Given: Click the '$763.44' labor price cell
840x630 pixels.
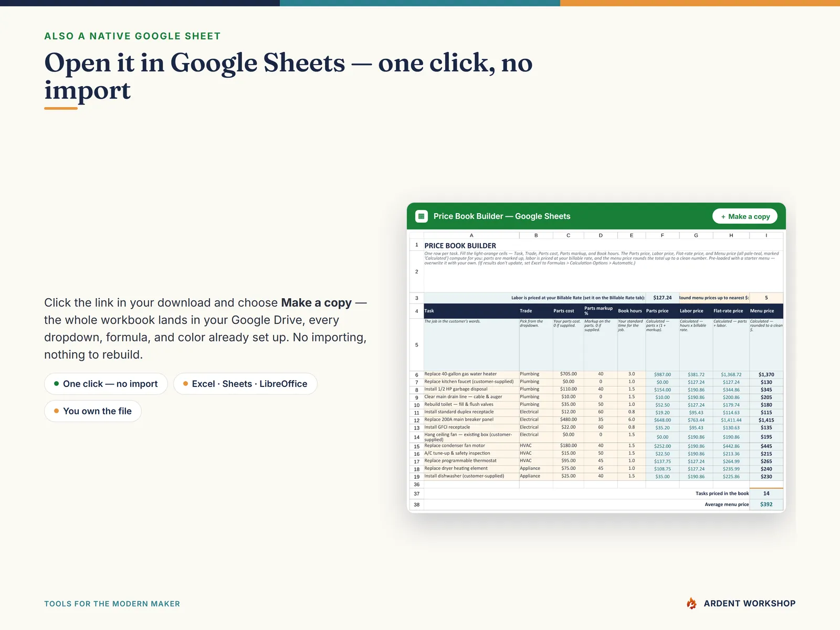Looking at the screenshot, I should [x=696, y=419].
